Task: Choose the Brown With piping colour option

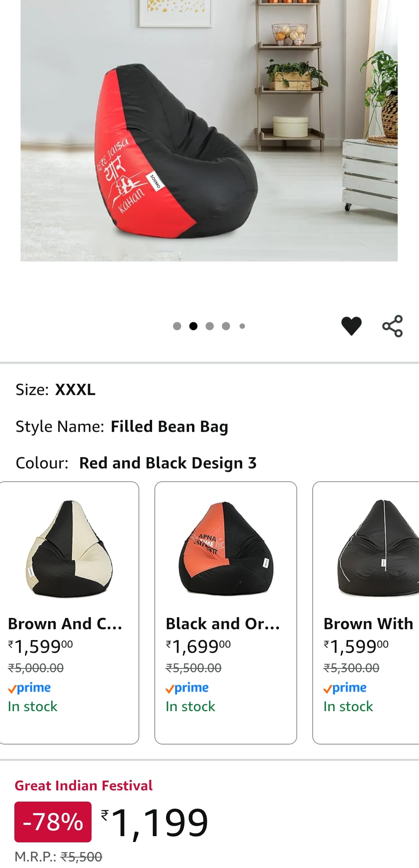Action: point(366,613)
